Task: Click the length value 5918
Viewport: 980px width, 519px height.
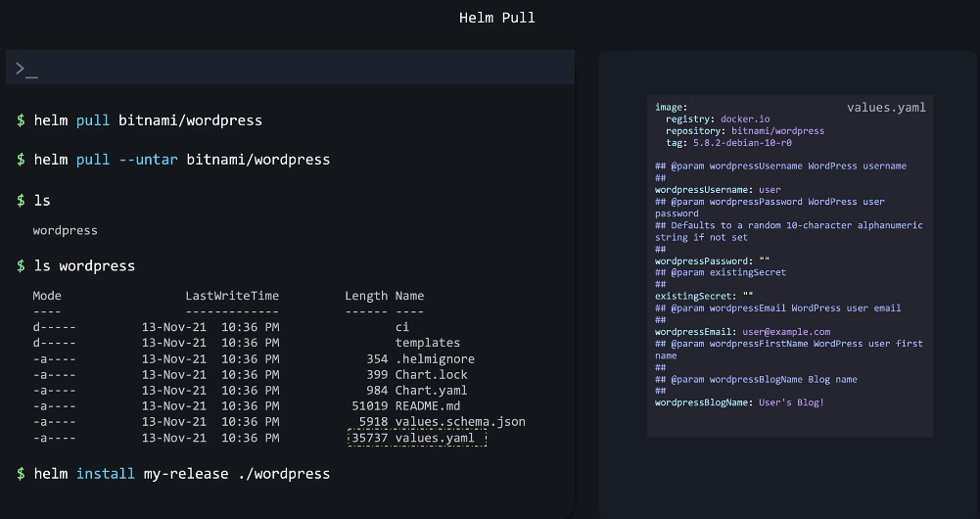Action: [x=373, y=421]
